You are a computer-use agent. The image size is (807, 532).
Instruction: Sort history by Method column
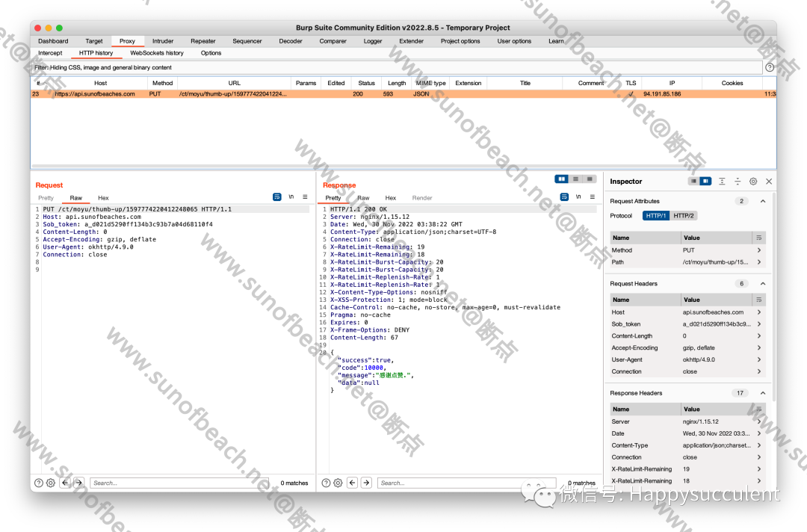click(162, 83)
